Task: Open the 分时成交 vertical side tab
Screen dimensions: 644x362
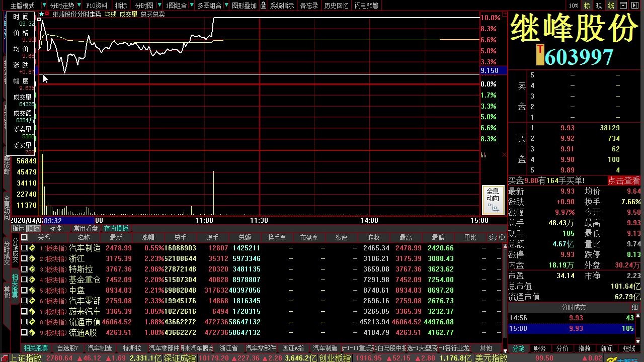Action: [7, 253]
